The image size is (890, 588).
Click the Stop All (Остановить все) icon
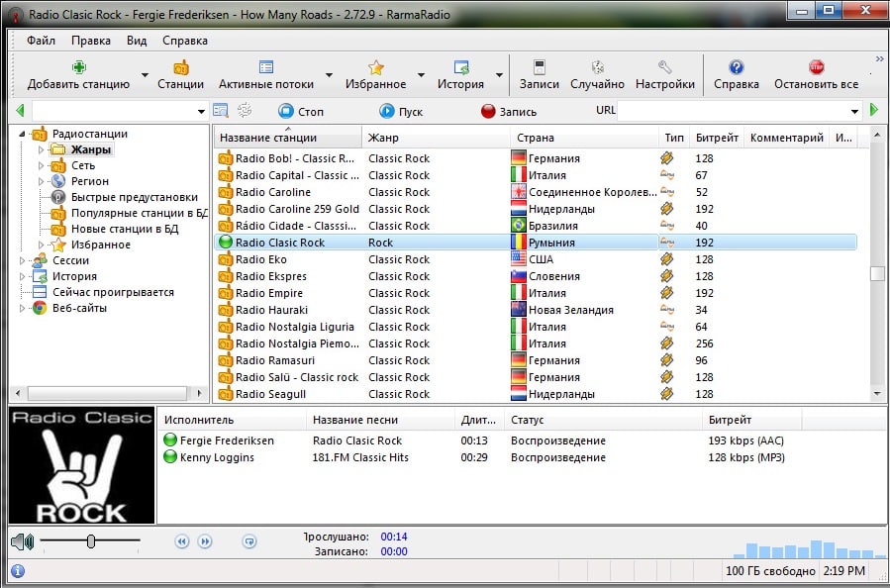816,67
